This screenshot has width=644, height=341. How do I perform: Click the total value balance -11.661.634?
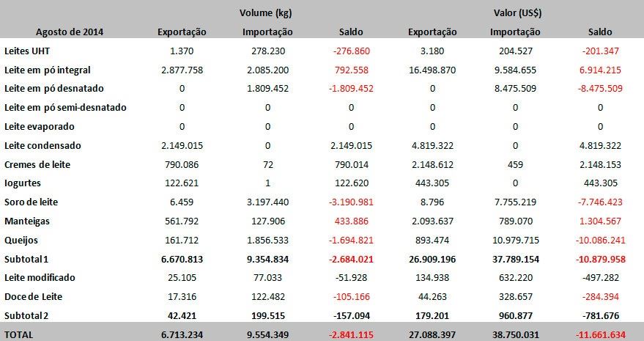pos(601,334)
